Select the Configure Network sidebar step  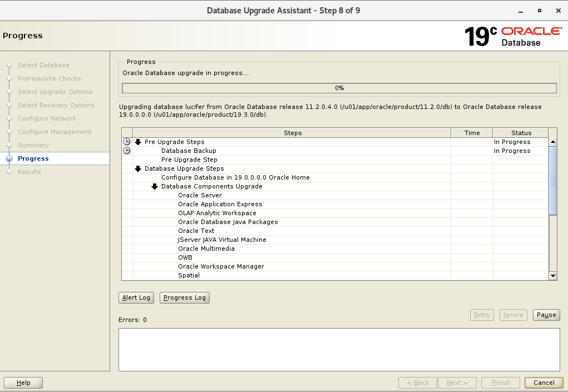point(47,119)
